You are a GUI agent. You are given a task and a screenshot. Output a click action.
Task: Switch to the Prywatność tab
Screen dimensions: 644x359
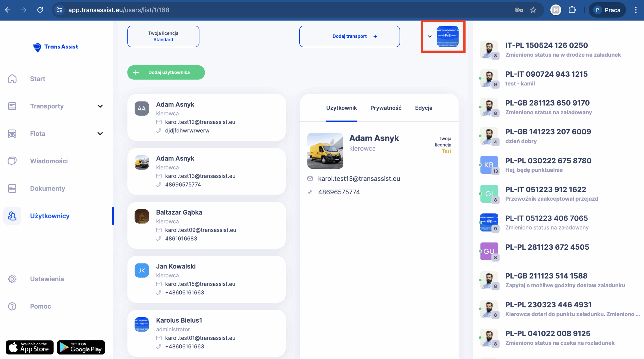click(x=386, y=108)
